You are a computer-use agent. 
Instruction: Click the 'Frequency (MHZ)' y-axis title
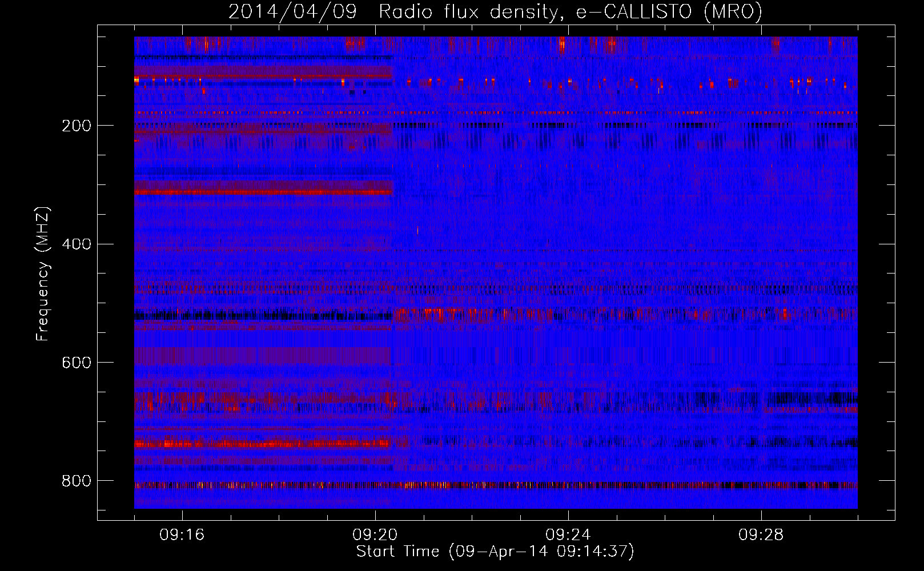[x=43, y=274]
